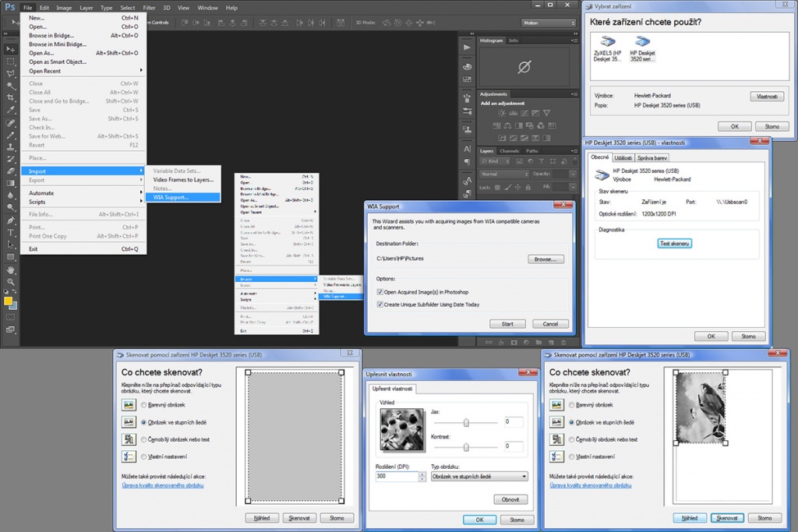
Task: Add a Color Balance adjustment (scales icon)
Action: [x=507, y=125]
